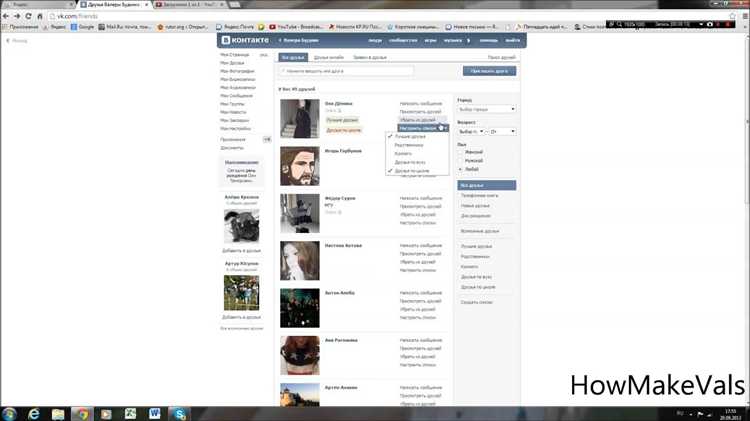Open Internet Explorer from taskbar

[33, 414]
